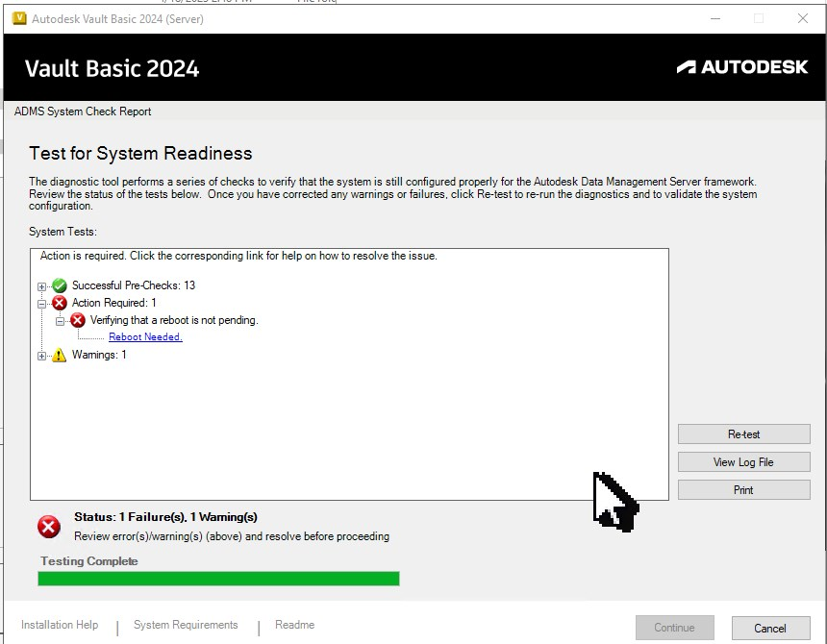The image size is (827, 644).
Task: Select 'Warnings: 1' row text
Action: point(99,355)
